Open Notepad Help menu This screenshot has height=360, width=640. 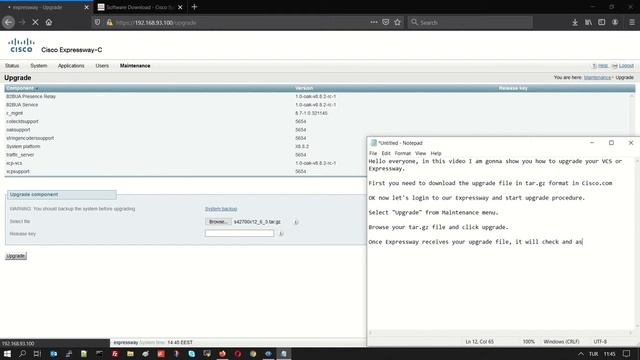(436, 153)
